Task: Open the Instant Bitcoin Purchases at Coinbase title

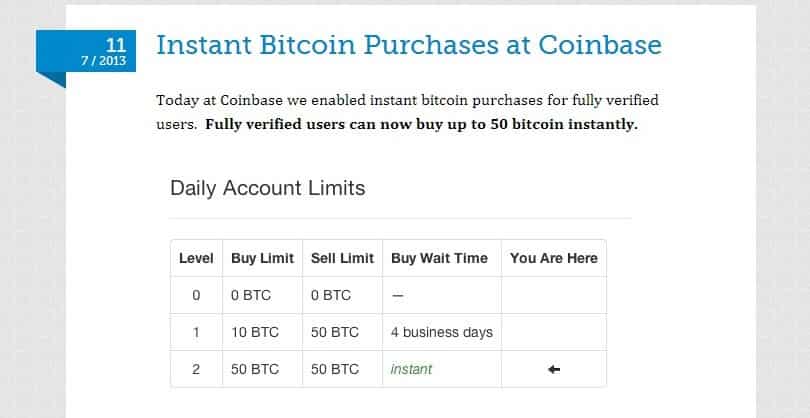Action: (x=409, y=44)
